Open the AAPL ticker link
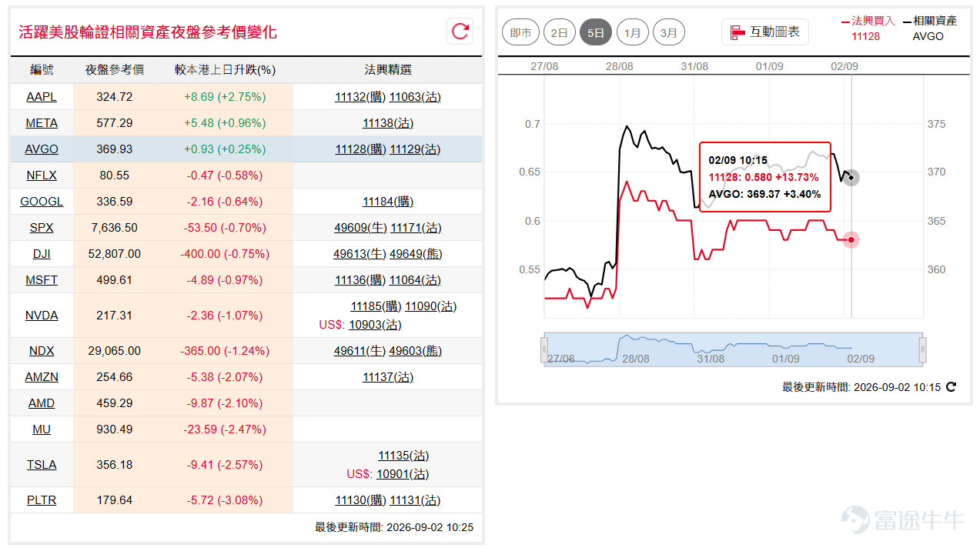The width and height of the screenshot is (980, 548). pos(42,97)
